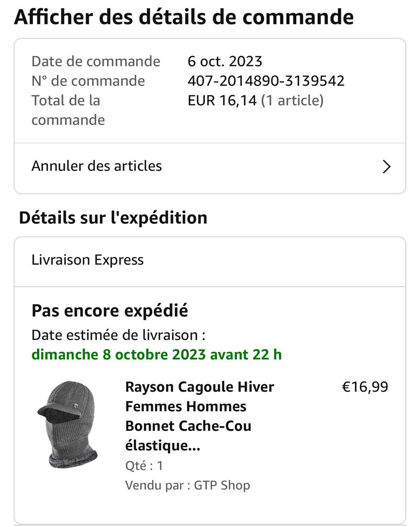Click the order date 6 oct. 2023
The height and width of the screenshot is (527, 420).
click(x=225, y=61)
